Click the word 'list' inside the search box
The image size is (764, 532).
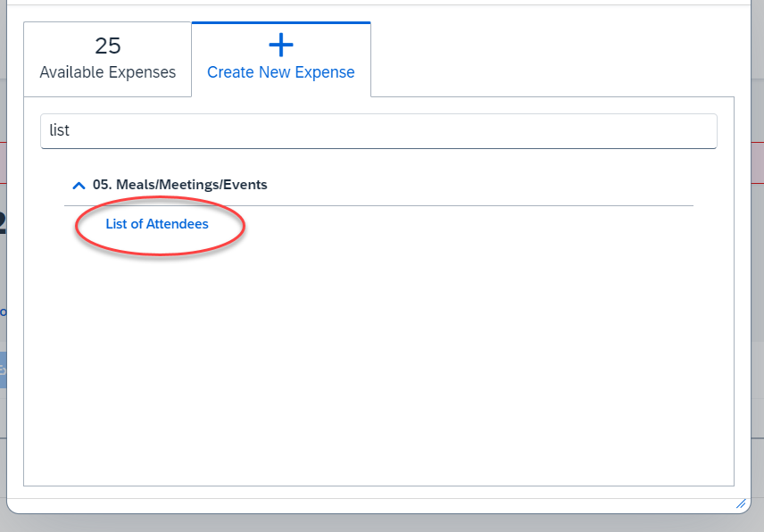pyautogui.click(x=60, y=130)
